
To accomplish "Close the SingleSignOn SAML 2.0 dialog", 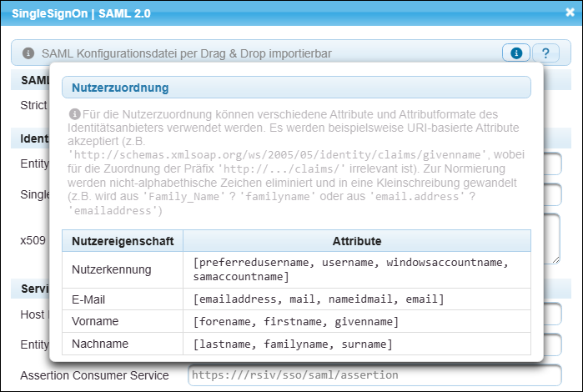I will (x=569, y=13).
